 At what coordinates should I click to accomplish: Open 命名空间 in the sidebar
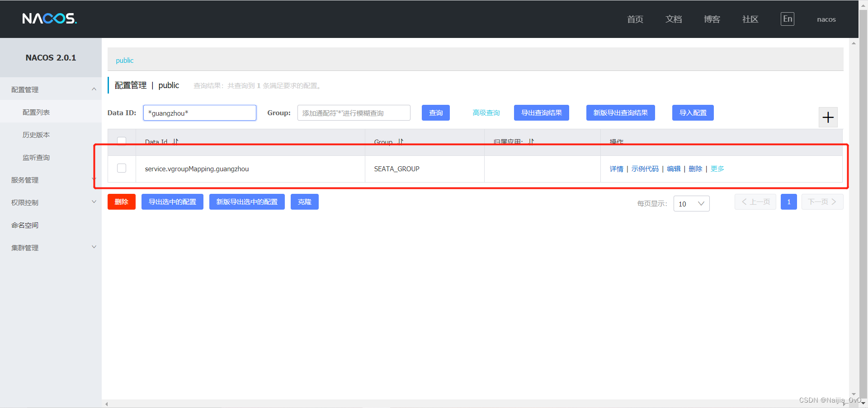pos(25,225)
